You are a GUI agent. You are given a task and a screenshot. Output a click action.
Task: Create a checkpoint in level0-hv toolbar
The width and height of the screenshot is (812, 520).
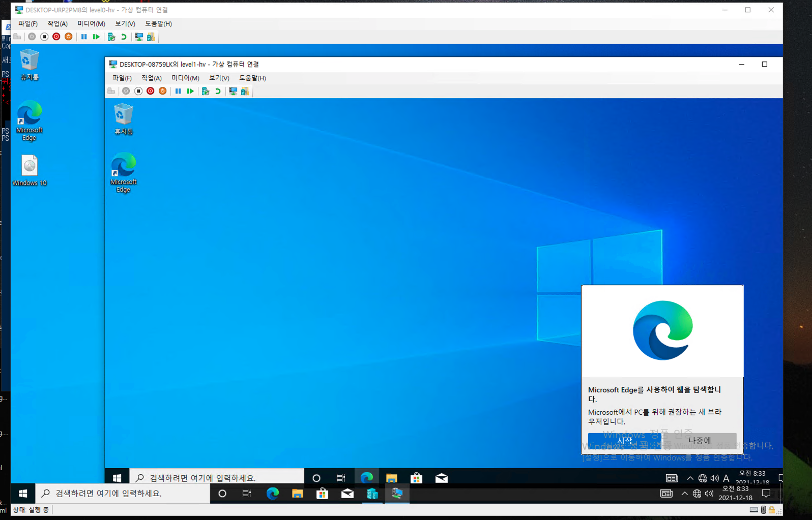[111, 37]
